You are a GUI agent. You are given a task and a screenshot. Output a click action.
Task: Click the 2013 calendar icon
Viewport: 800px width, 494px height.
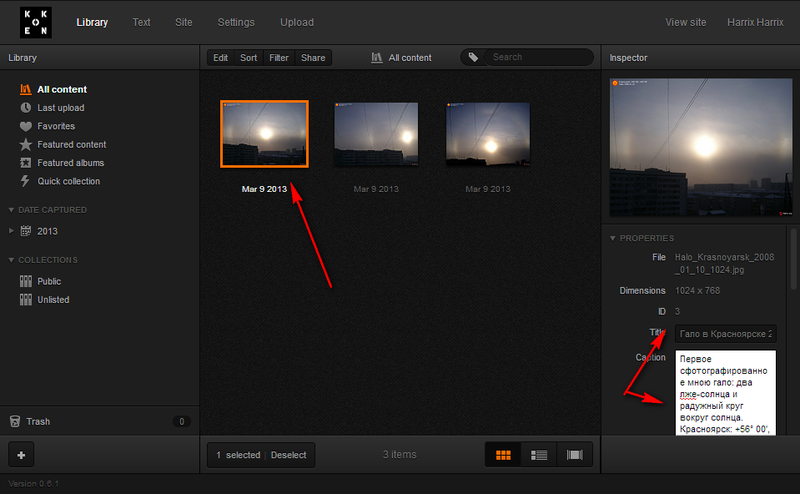pos(26,231)
